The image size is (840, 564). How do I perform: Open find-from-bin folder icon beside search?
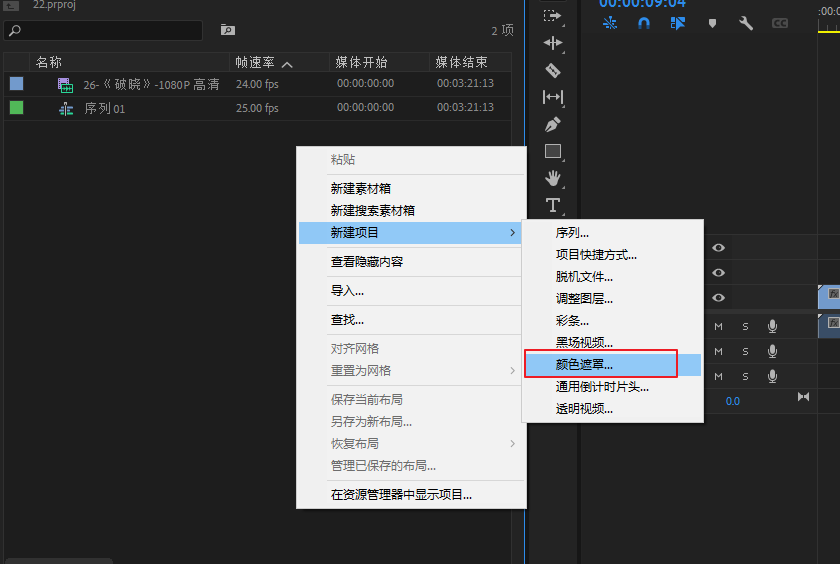(x=227, y=30)
